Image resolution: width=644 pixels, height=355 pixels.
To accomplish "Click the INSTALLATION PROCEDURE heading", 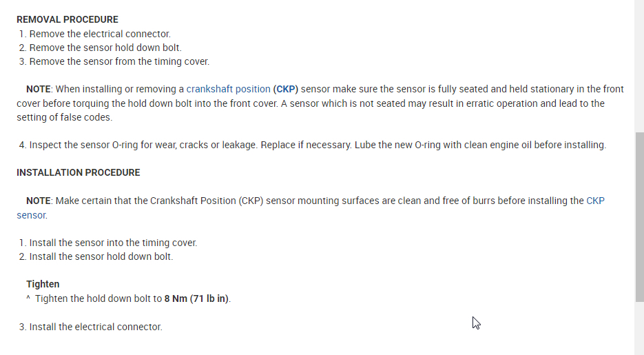I will (78, 172).
